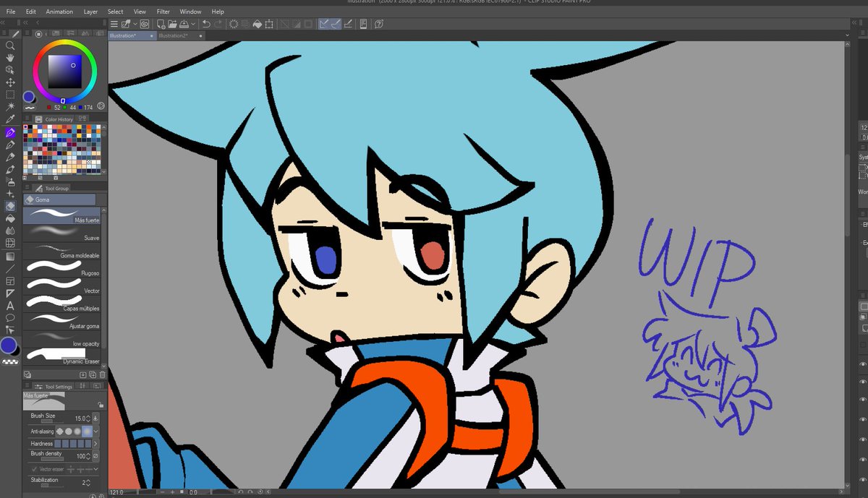
Task: Open dropdown next to clear/pen command icon
Action: tap(135, 24)
